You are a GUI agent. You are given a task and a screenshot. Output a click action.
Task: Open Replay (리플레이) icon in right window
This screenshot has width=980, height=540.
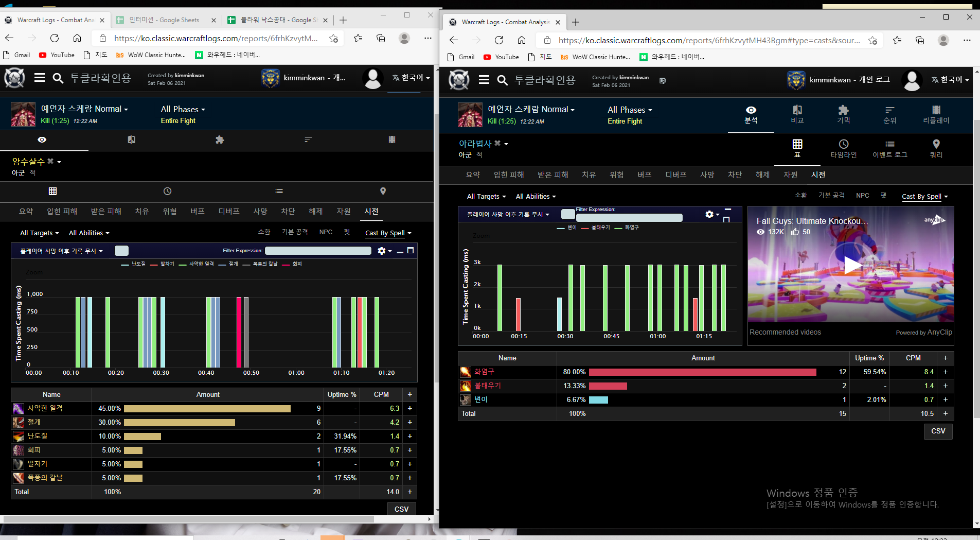tap(936, 114)
